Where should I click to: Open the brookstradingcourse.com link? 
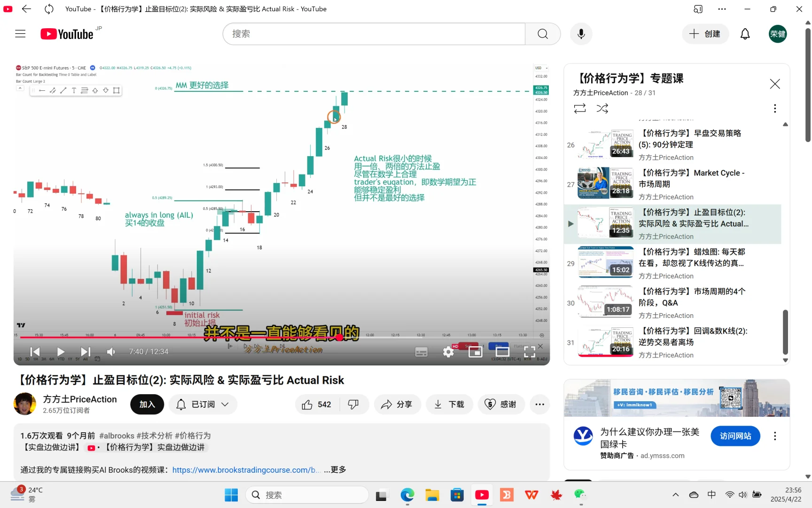point(246,470)
